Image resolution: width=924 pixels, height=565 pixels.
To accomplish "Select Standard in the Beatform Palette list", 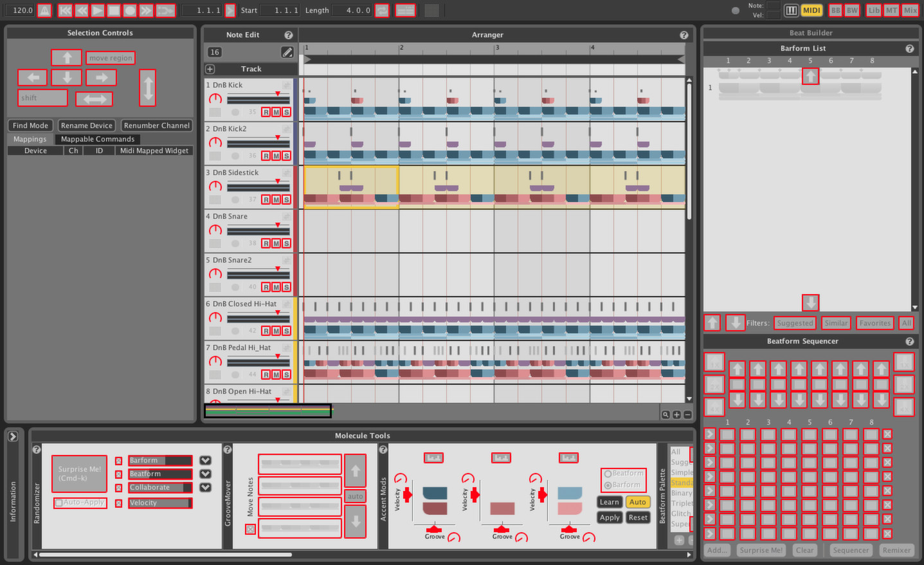I will point(684,482).
